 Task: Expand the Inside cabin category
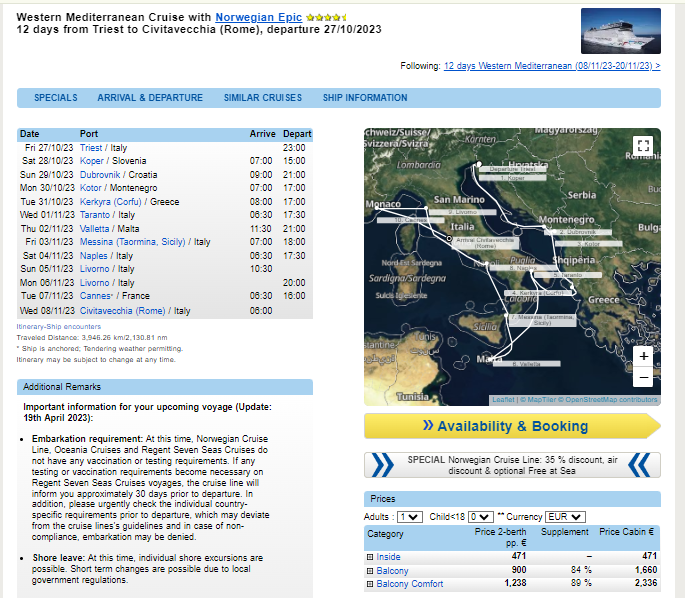pos(370,557)
